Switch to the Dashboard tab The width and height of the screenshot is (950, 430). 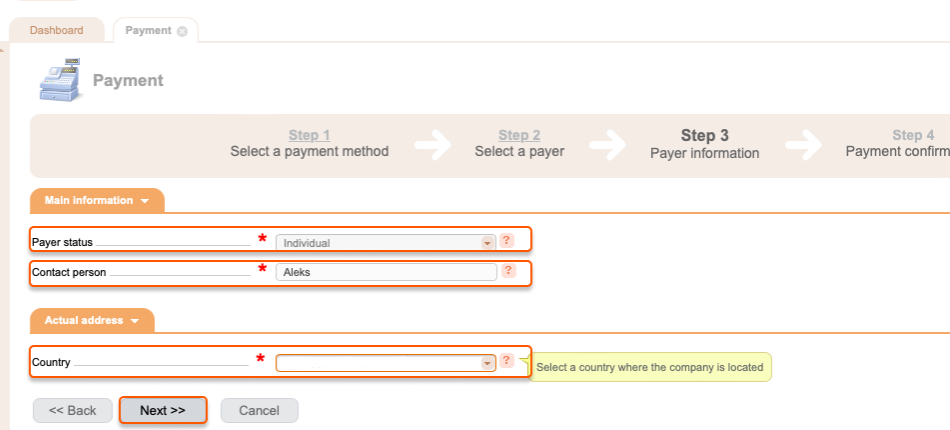[x=56, y=30]
